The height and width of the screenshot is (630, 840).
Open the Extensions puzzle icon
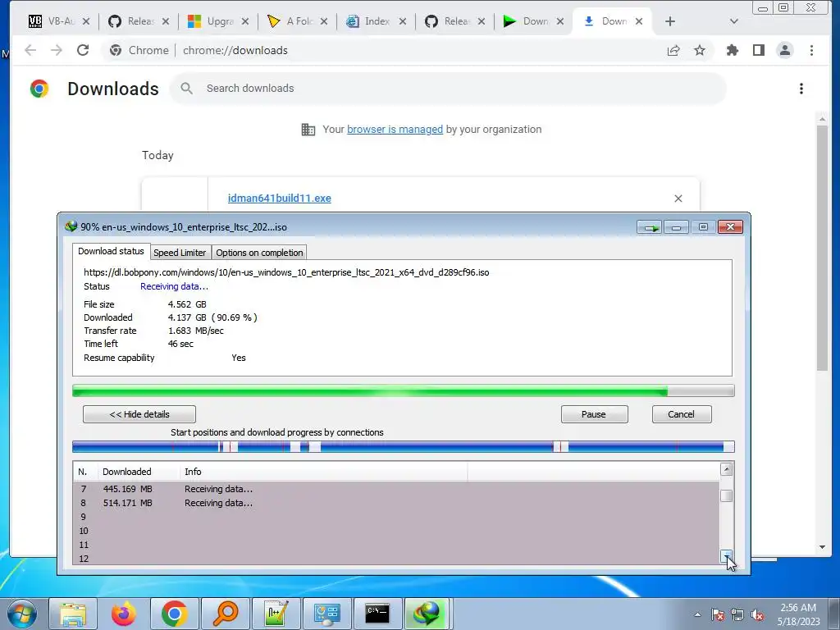[x=732, y=50]
